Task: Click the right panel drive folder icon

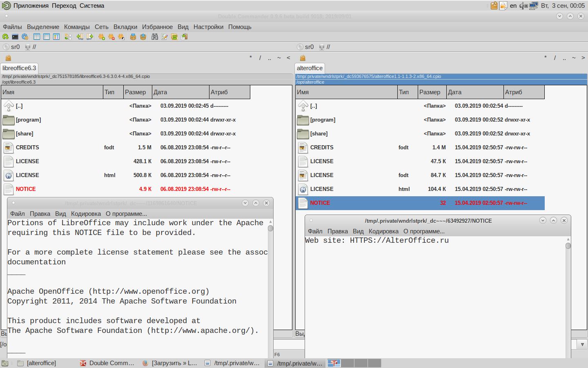Action: pyautogui.click(x=303, y=58)
